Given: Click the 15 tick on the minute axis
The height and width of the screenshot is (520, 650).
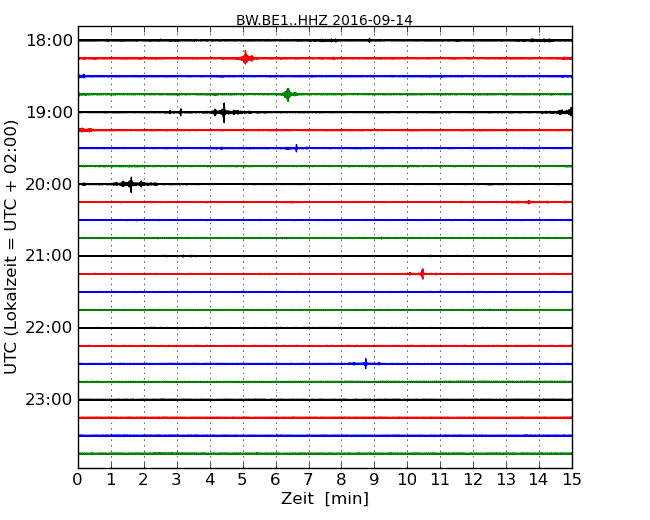Looking at the screenshot, I should coord(572,479).
